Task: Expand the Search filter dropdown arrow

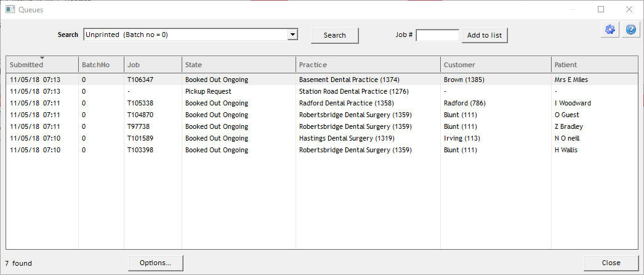Action: click(x=293, y=35)
